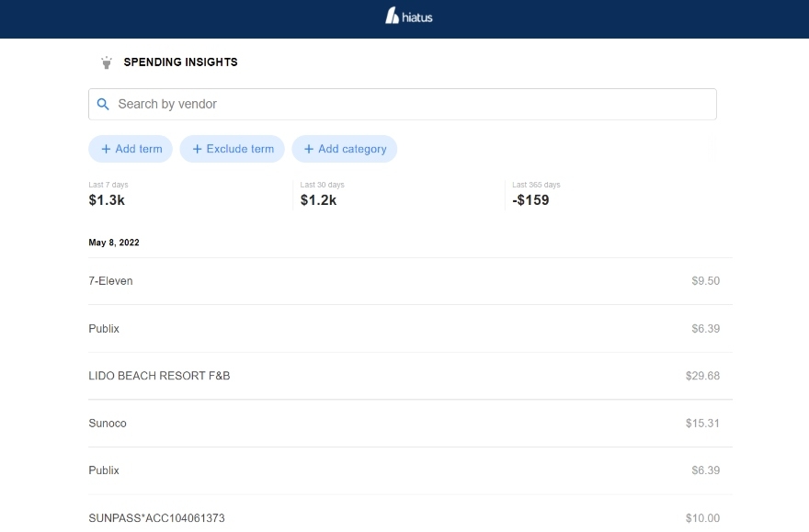Open the LIDO BEACH RESORT F&B transaction
Viewport: 809px width, 532px height.
tap(410, 376)
